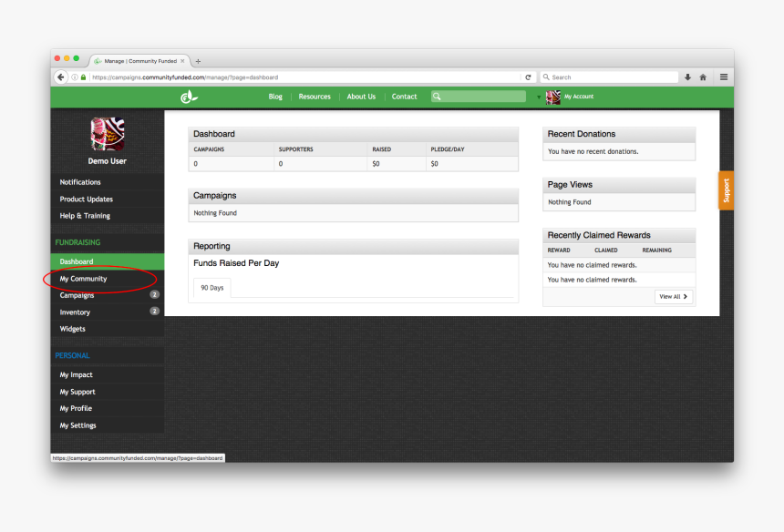Click the Campaigns count badge
This screenshot has height=532, width=784.
pyautogui.click(x=154, y=294)
